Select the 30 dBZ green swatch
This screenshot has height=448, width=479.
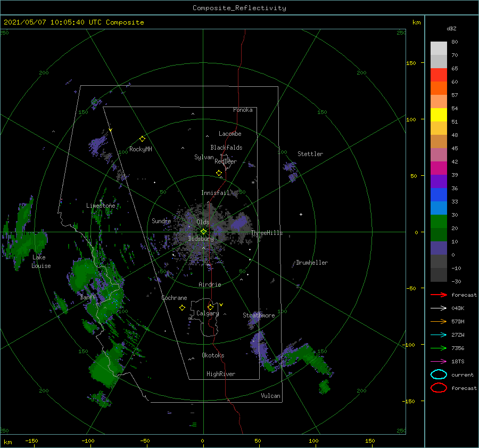click(x=439, y=221)
